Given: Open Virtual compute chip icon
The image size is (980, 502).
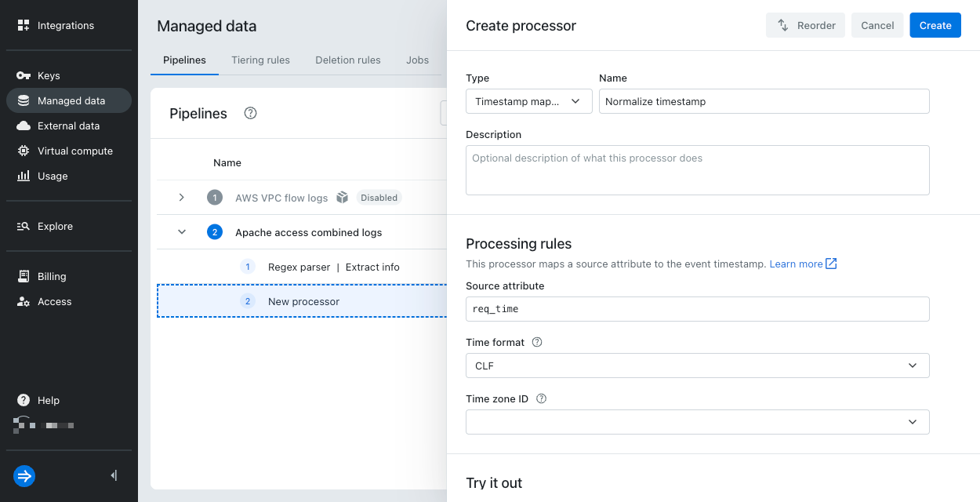Looking at the screenshot, I should tap(24, 151).
